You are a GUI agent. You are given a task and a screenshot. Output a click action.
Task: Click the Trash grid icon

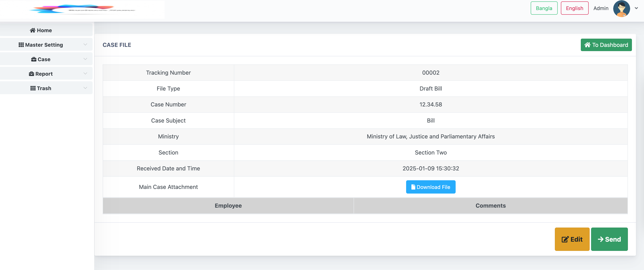pos(33,88)
